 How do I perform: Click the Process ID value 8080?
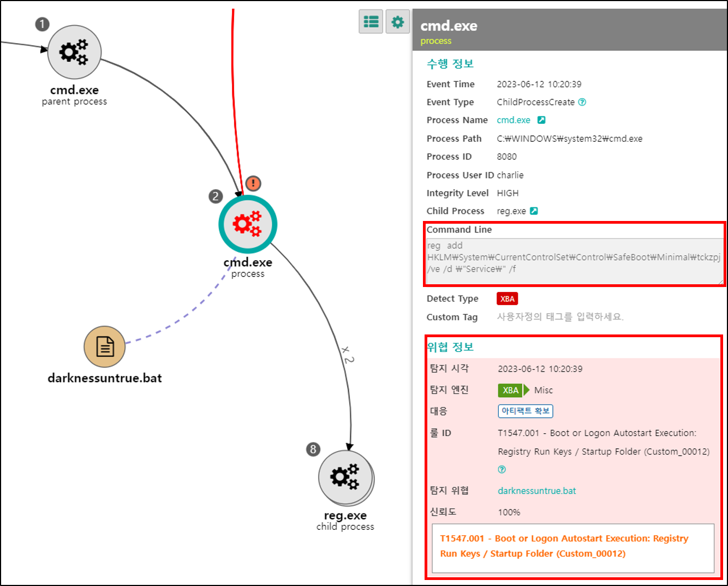coord(506,157)
